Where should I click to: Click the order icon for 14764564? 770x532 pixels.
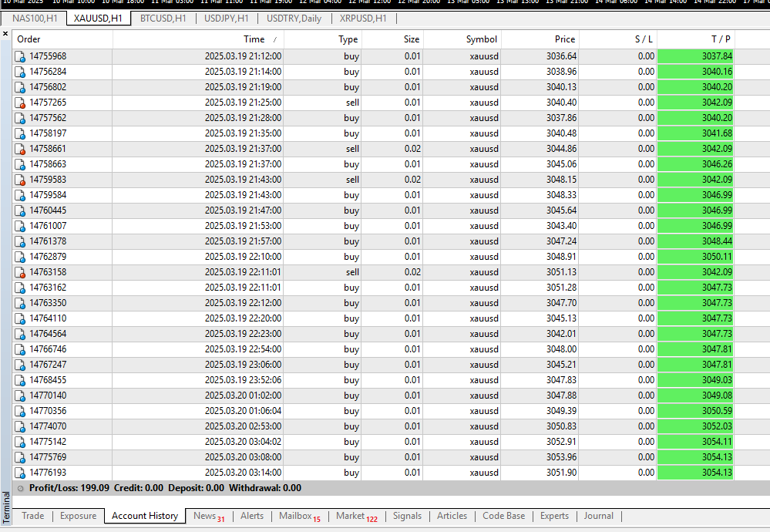[x=20, y=335]
